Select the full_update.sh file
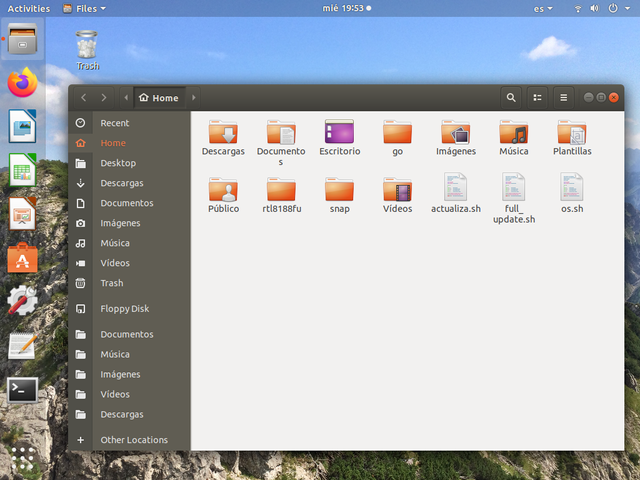640x480 pixels. tap(513, 189)
